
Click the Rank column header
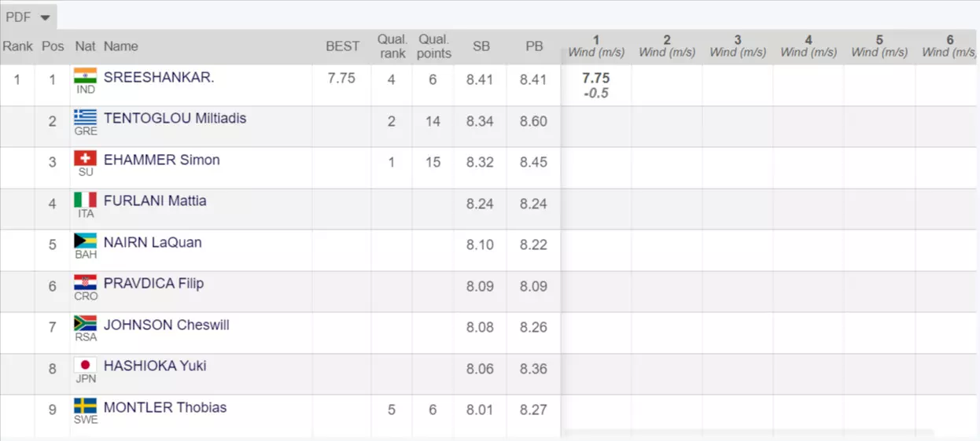tap(17, 46)
